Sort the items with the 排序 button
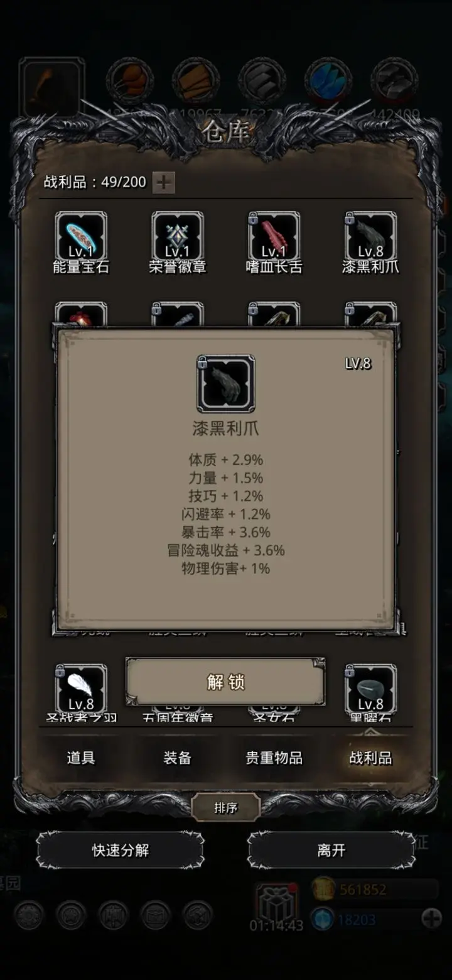Image resolution: width=452 pixels, height=980 pixels. [225, 808]
